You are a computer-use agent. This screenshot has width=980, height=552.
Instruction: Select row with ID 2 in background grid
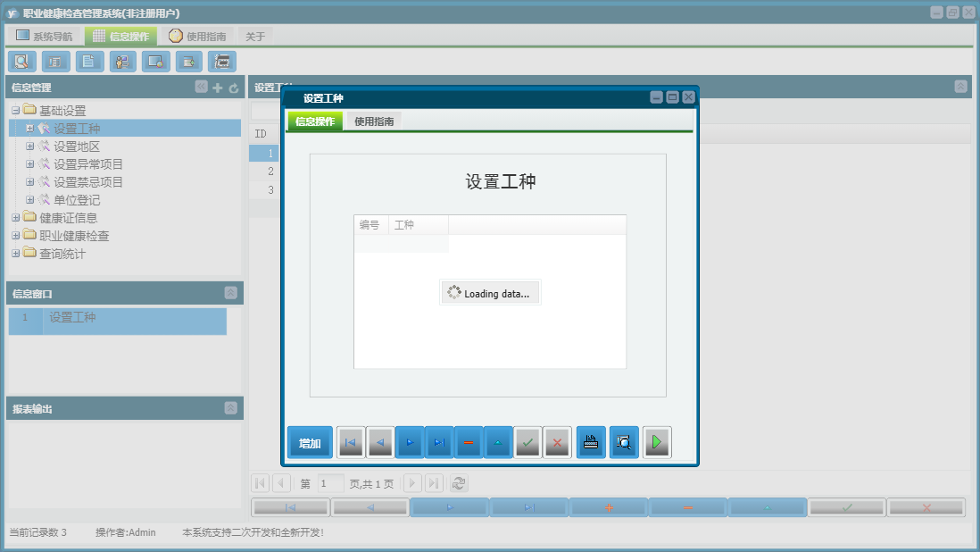[x=264, y=171]
